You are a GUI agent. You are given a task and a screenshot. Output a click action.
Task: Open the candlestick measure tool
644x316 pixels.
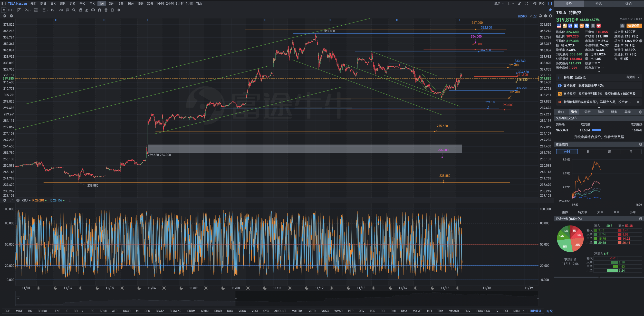pos(80,10)
